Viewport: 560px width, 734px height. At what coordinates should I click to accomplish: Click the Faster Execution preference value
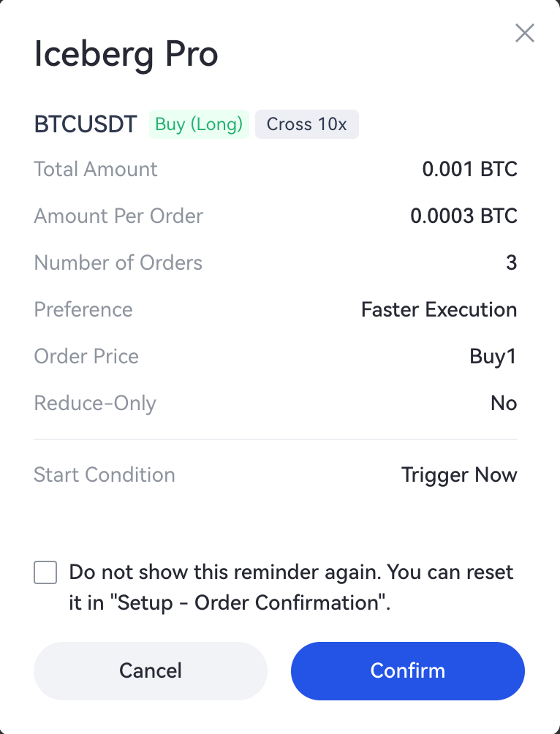point(439,309)
